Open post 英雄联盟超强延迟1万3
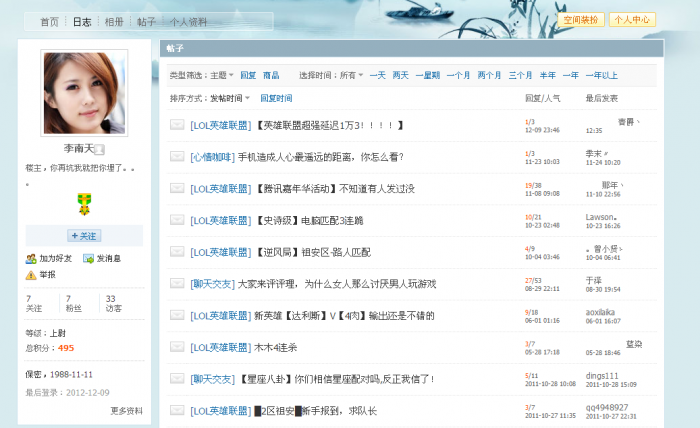This screenshot has height=428, width=700. coord(329,125)
